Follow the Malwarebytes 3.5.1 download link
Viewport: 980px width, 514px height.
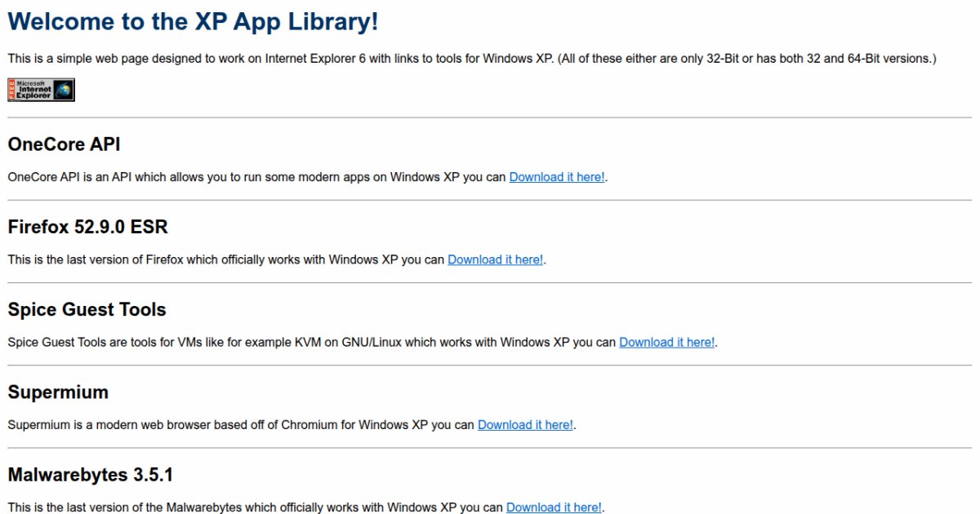[x=554, y=507]
